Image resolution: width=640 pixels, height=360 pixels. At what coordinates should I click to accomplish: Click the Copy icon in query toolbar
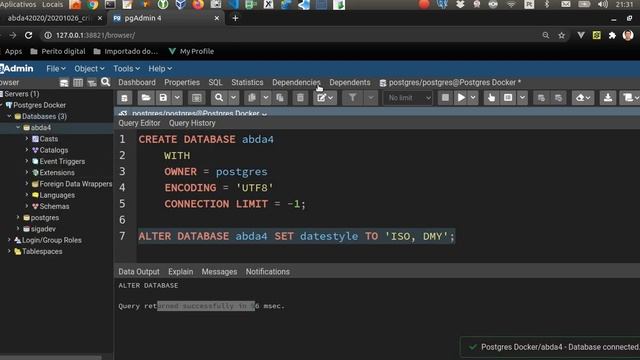252,98
